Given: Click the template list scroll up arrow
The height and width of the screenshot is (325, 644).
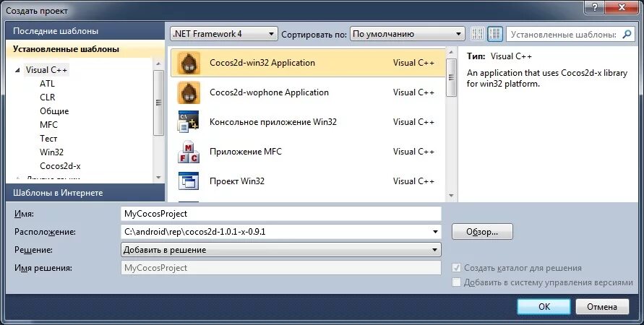Looking at the screenshot, I should (451, 53).
